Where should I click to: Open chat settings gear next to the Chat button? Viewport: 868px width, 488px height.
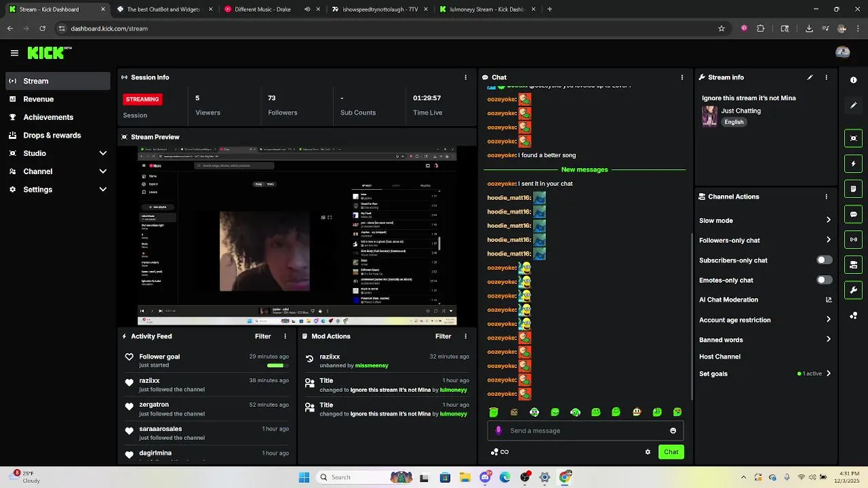point(648,452)
